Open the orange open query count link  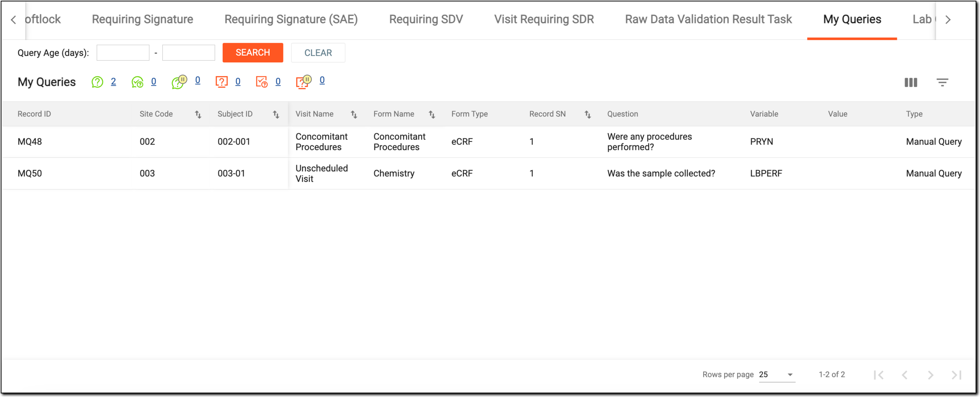pyautogui.click(x=238, y=82)
